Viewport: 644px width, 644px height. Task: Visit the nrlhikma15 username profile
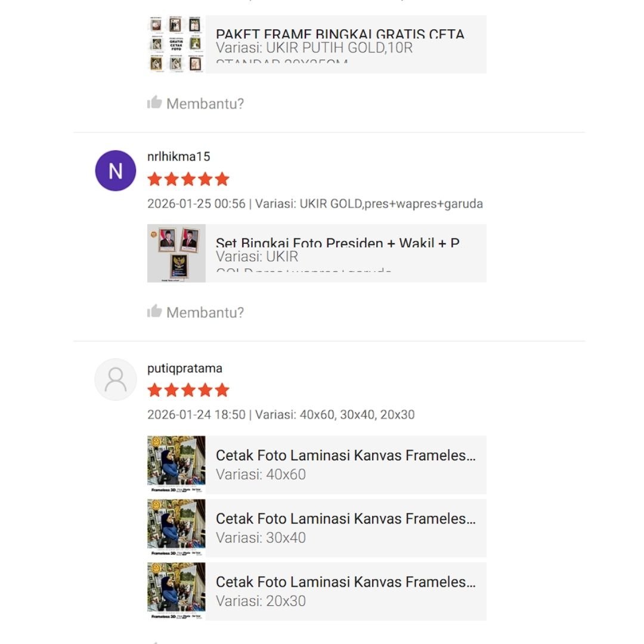(178, 157)
